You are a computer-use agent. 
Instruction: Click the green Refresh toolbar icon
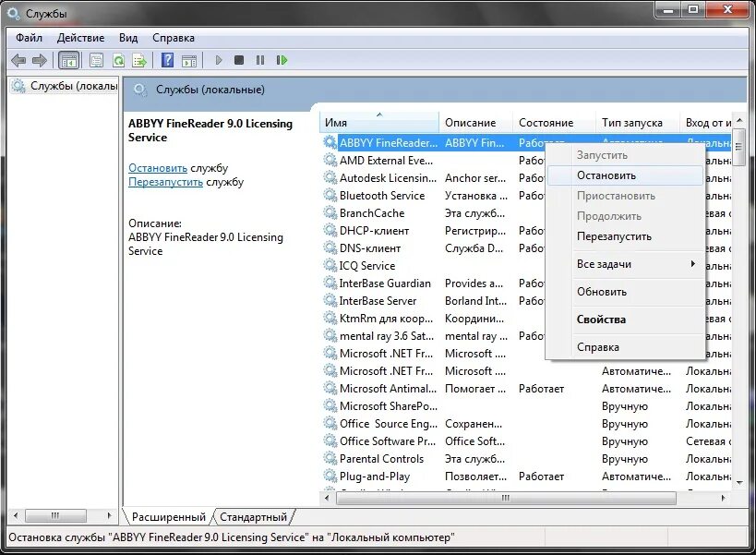118,60
